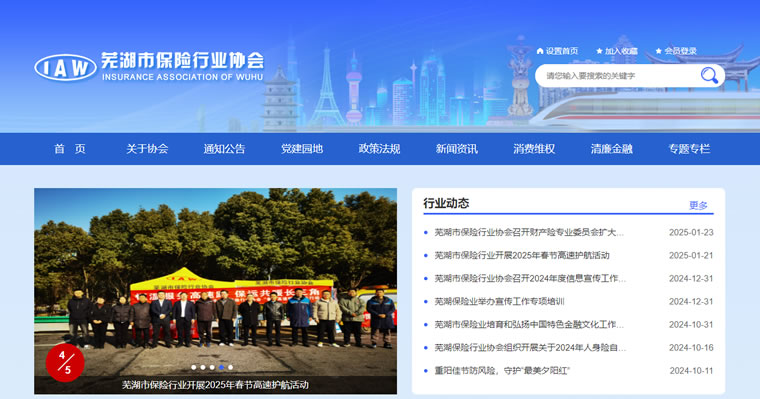Click the home icon beside 设置首页

tap(540, 51)
